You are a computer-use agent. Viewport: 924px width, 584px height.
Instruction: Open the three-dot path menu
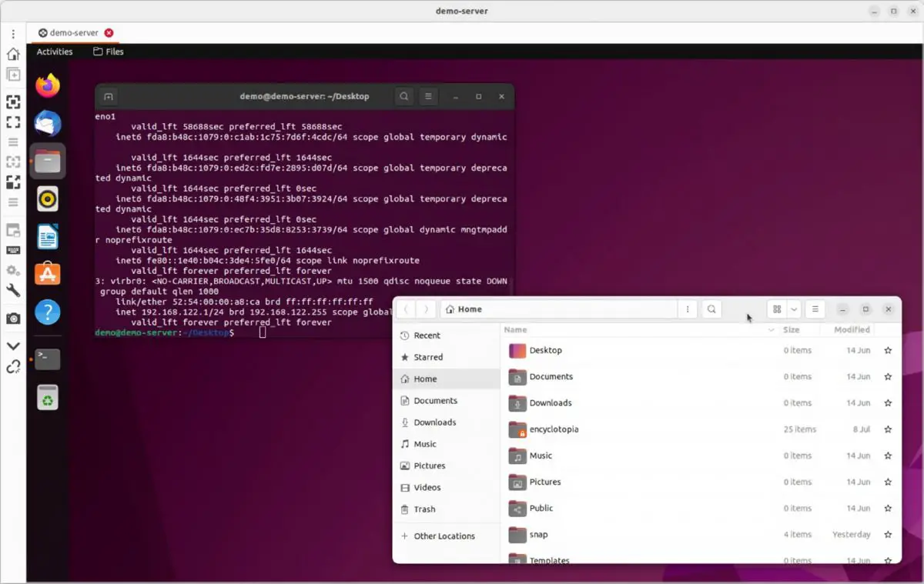(688, 309)
